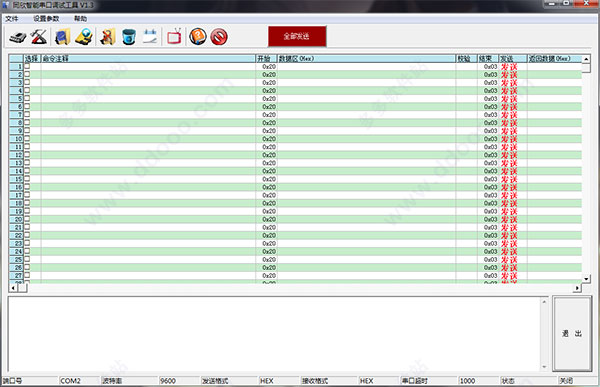The height and width of the screenshot is (387, 600).
Task: Tick the checkbox for row 5
Action: pyautogui.click(x=27, y=98)
